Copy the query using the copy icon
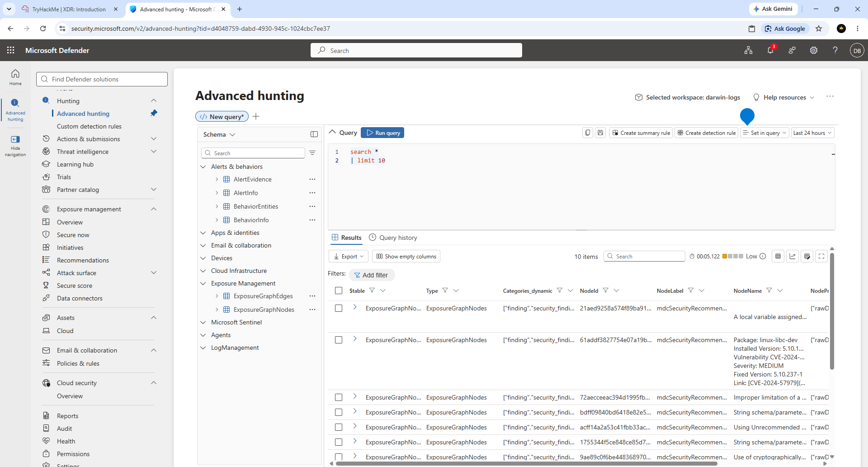This screenshot has height=467, width=868. tap(588, 133)
